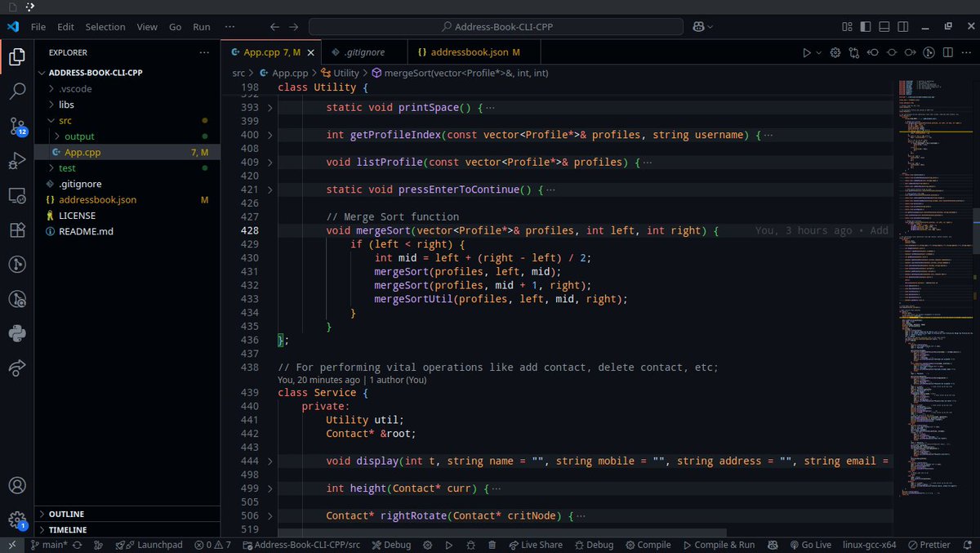Click the gear icon in editor toolbar
Image resolution: width=980 pixels, height=553 pixels.
835,52
